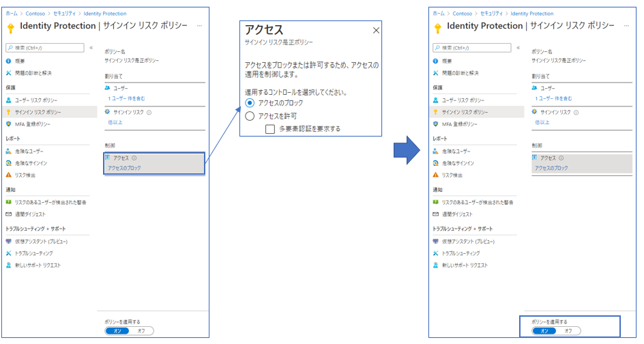This screenshot has height=344, width=644.
Task: Click アクセスのブロック link in right pane controls
Action: click(x=552, y=168)
